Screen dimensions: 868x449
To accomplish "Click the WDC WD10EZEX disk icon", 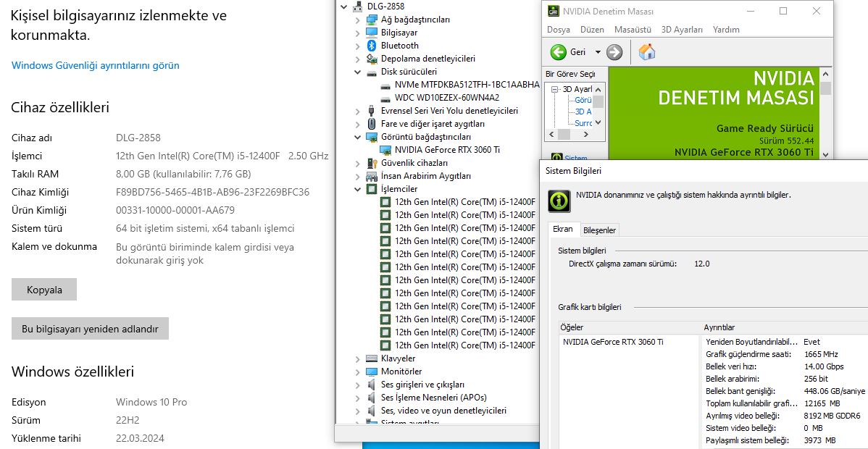I will click(385, 98).
